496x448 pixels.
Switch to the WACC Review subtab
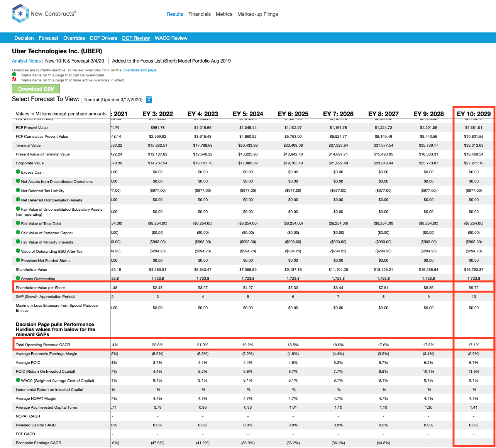171,38
